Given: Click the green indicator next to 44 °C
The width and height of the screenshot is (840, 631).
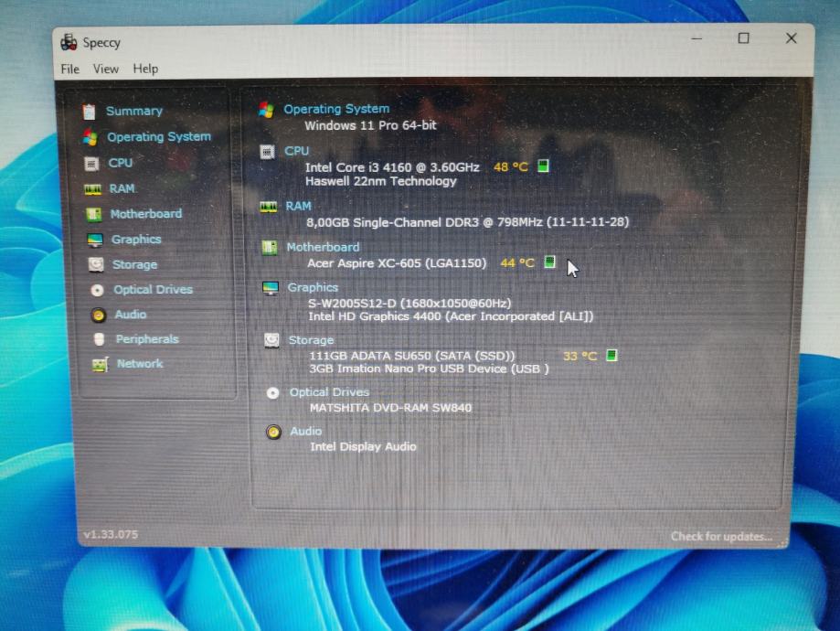Looking at the screenshot, I should click(x=549, y=262).
